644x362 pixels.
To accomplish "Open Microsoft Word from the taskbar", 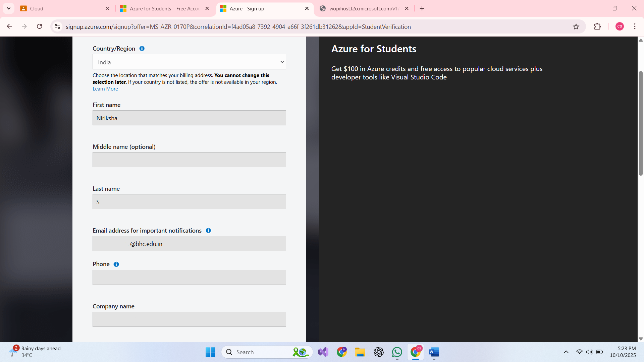I will 434,352.
